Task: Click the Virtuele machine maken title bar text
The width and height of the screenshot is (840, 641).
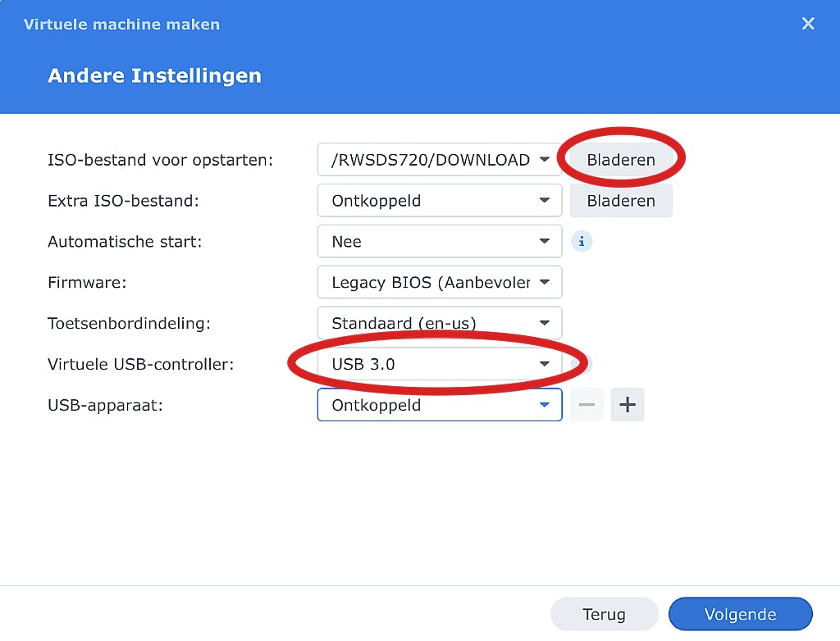Action: click(x=121, y=24)
